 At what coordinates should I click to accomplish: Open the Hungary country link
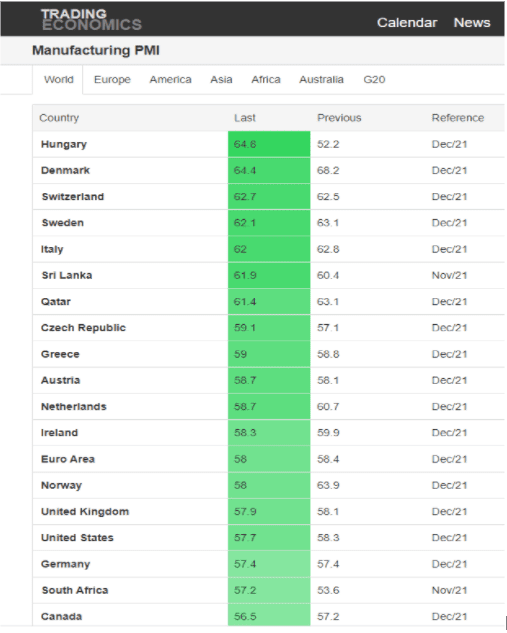click(x=64, y=144)
